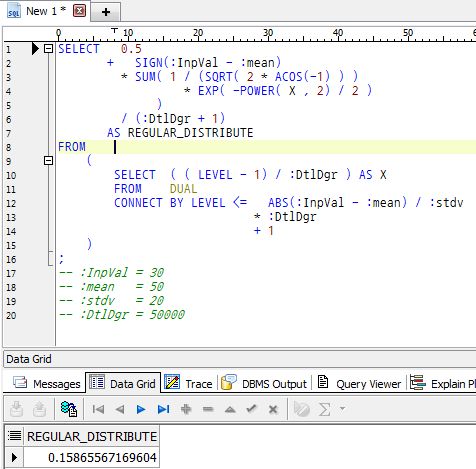Click the import dataset up-arrow icon
The image size is (476, 469).
pyautogui.click(x=39, y=409)
